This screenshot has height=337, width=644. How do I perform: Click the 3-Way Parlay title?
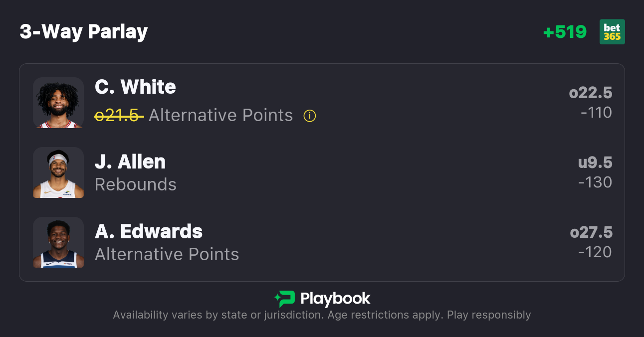click(x=84, y=32)
